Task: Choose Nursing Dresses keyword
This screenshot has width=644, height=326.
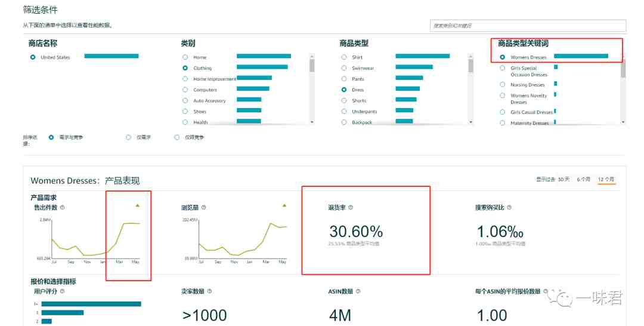Action: point(502,84)
